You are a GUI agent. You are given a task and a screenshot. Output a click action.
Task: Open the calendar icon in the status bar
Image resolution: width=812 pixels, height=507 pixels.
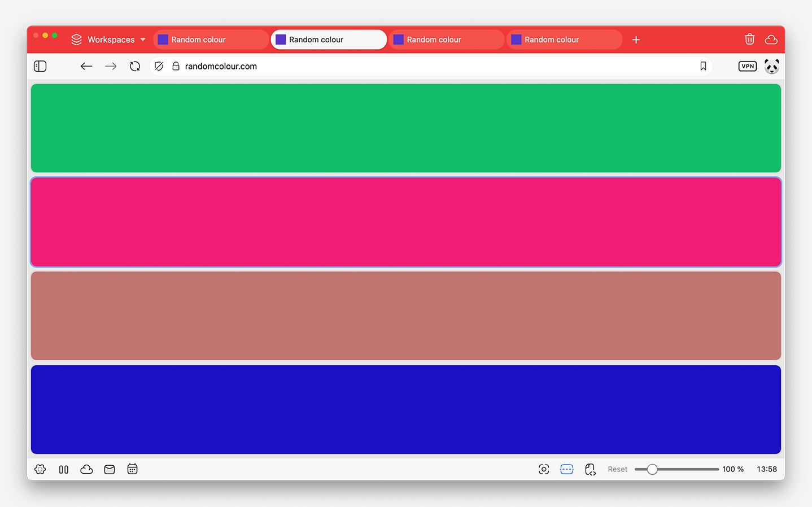coord(132,469)
